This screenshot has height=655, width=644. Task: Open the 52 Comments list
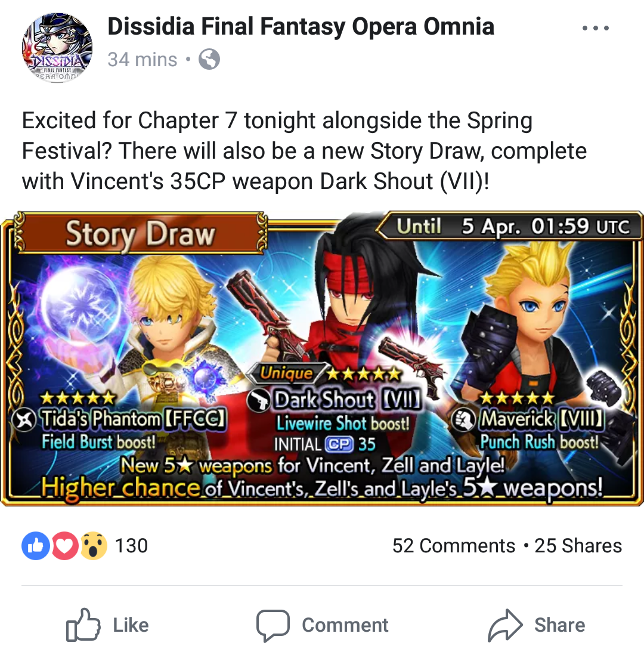tap(454, 546)
